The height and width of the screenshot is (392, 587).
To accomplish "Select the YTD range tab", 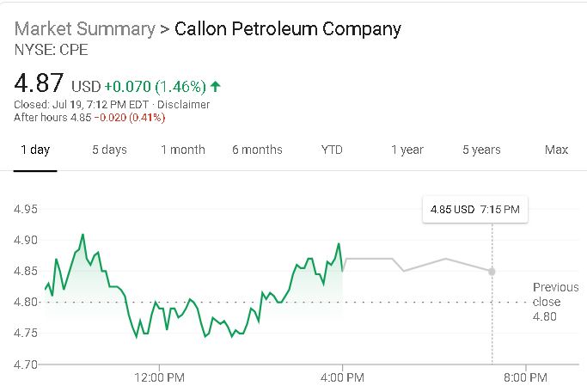I will pyautogui.click(x=332, y=150).
